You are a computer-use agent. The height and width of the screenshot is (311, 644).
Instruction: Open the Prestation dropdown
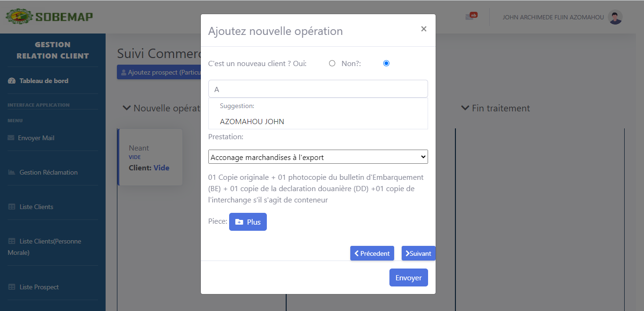pos(318,157)
